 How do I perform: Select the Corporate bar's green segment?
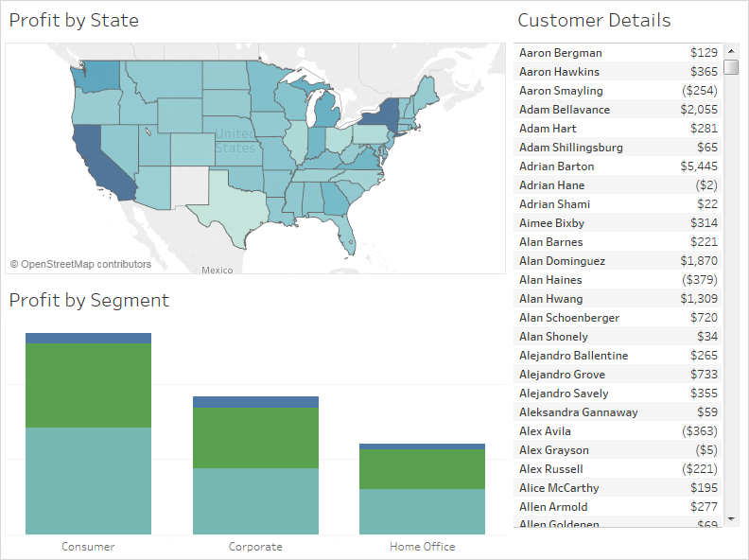[255, 438]
